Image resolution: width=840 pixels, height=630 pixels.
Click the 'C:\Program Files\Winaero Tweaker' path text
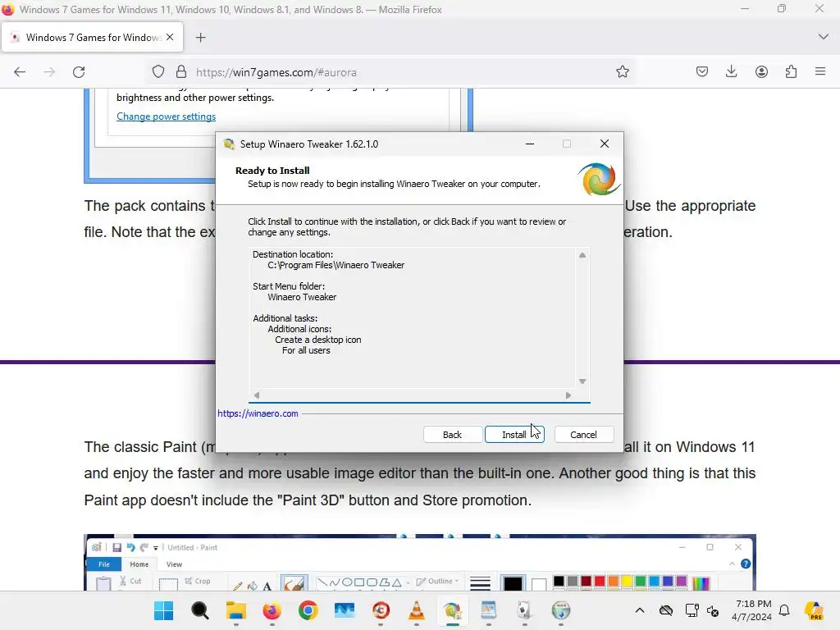(336, 265)
